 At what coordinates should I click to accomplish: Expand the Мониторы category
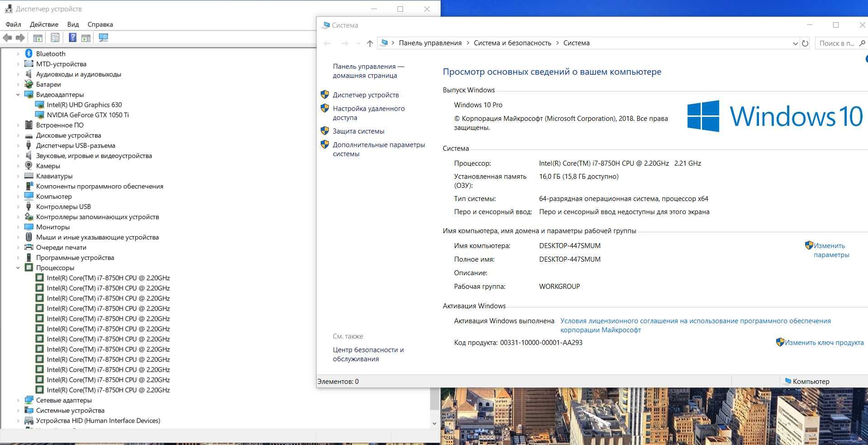tap(18, 227)
